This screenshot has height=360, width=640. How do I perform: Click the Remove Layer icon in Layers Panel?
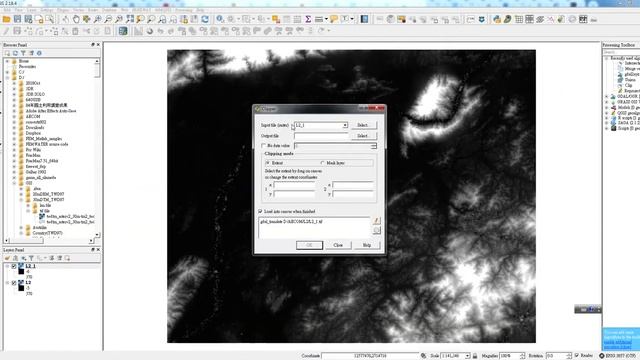tap(67, 258)
